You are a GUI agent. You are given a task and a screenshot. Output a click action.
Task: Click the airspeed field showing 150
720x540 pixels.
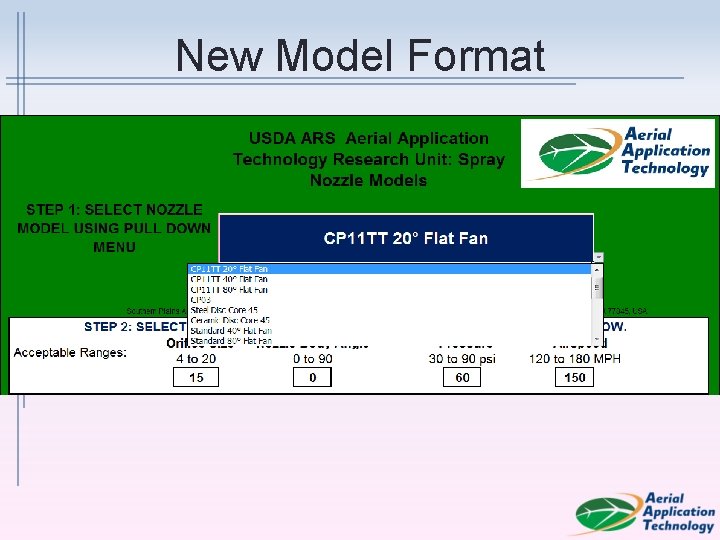[x=574, y=377]
